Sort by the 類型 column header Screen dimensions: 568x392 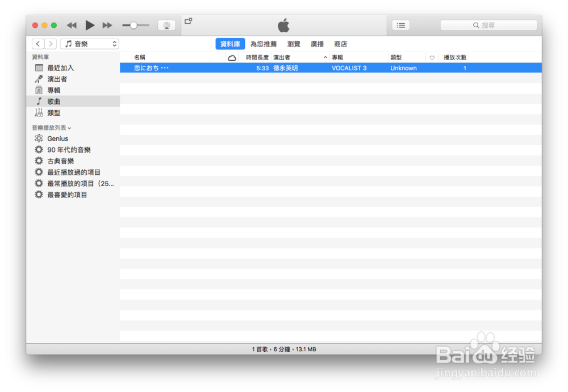[x=407, y=57]
